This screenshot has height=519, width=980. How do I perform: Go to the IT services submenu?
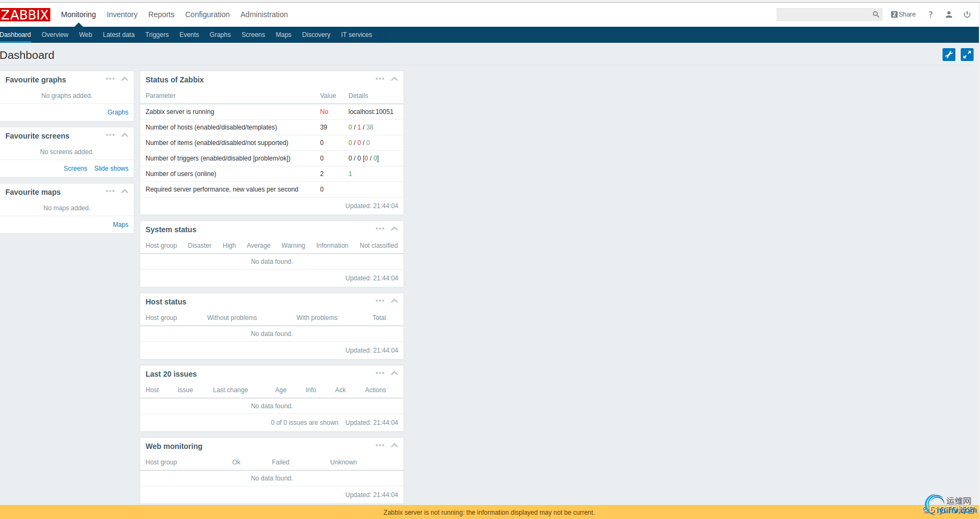(x=356, y=35)
